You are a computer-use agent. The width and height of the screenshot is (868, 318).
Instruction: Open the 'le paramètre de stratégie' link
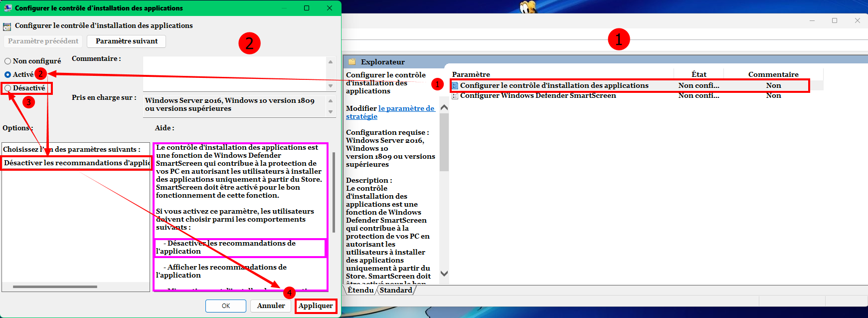click(390, 112)
